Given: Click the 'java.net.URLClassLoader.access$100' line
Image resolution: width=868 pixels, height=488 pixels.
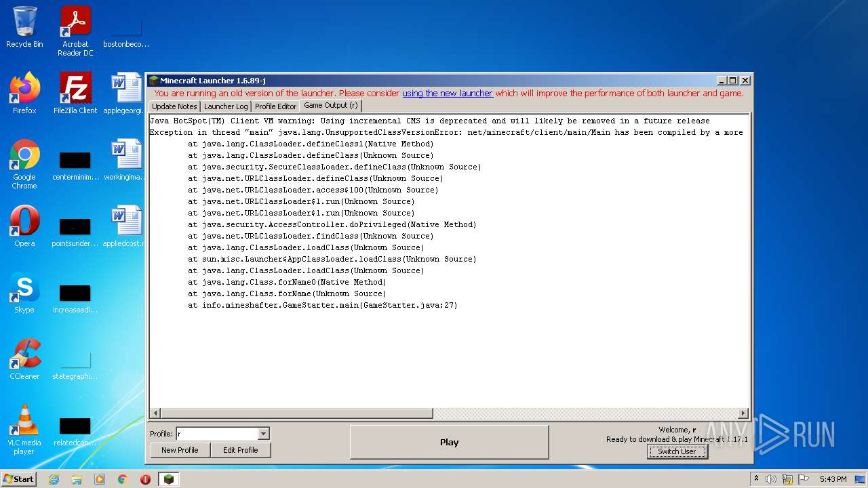Looking at the screenshot, I should 313,190.
